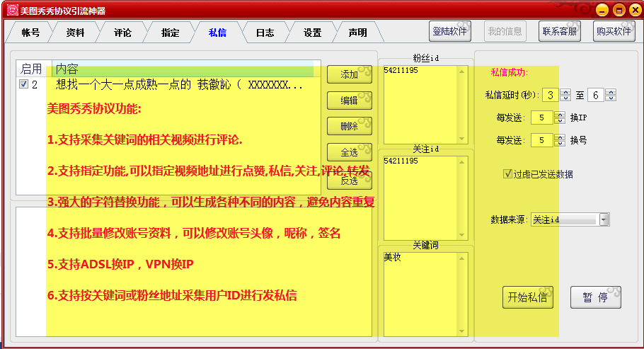The height and width of the screenshot is (349, 644).
Task: Pause sending with 暂停 button
Action: [x=596, y=297]
